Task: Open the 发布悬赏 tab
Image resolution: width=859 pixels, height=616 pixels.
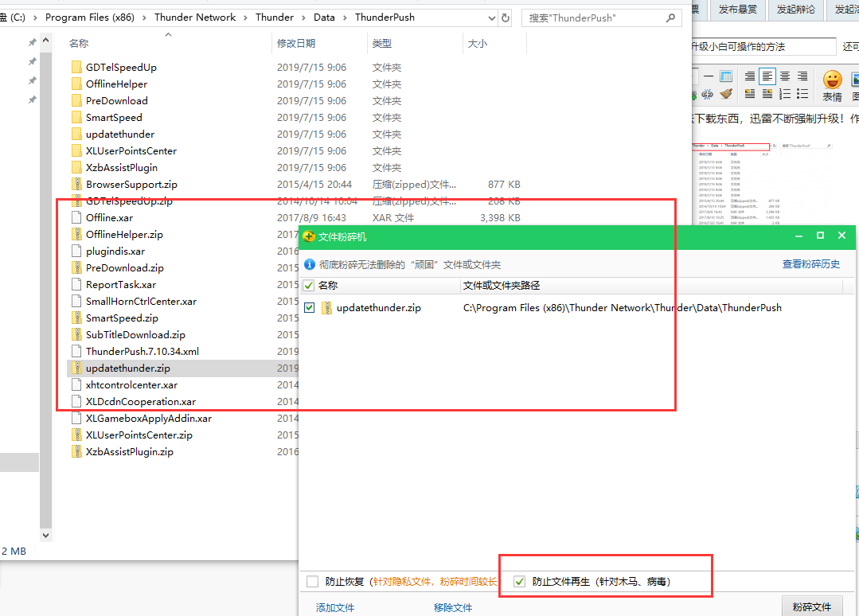Action: coord(739,9)
